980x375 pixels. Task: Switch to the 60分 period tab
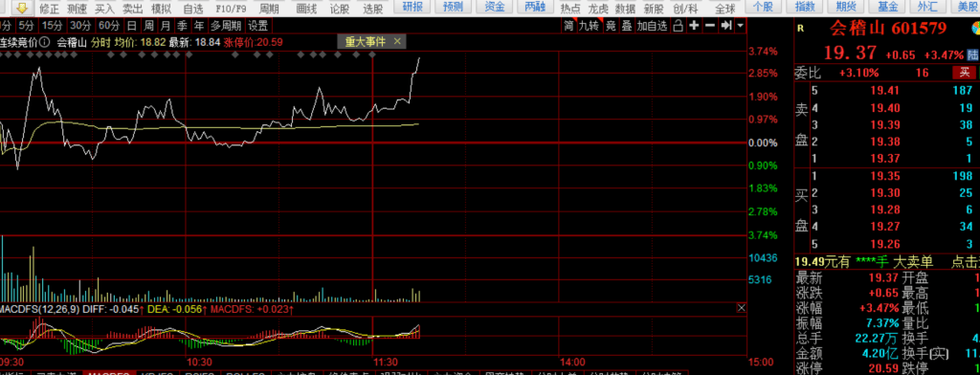click(109, 26)
